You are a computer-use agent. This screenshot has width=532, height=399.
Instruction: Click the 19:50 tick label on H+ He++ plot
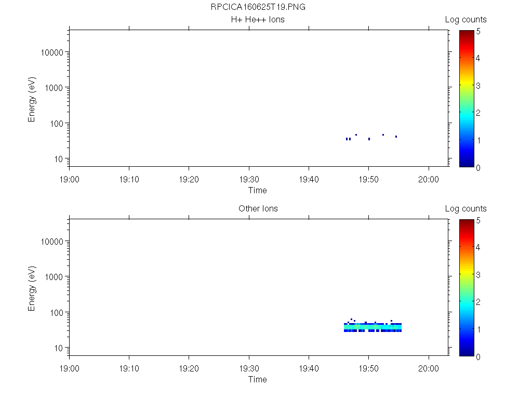click(369, 179)
